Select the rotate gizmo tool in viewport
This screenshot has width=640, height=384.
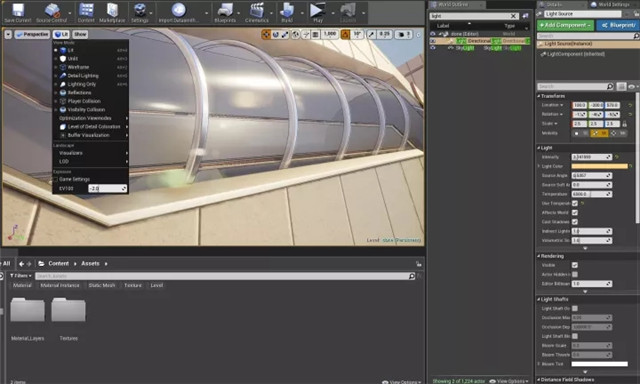(276, 35)
